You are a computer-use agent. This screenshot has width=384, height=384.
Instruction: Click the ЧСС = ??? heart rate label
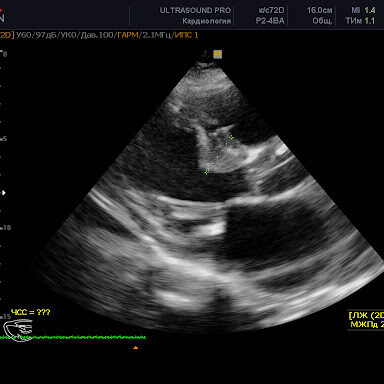(30, 312)
